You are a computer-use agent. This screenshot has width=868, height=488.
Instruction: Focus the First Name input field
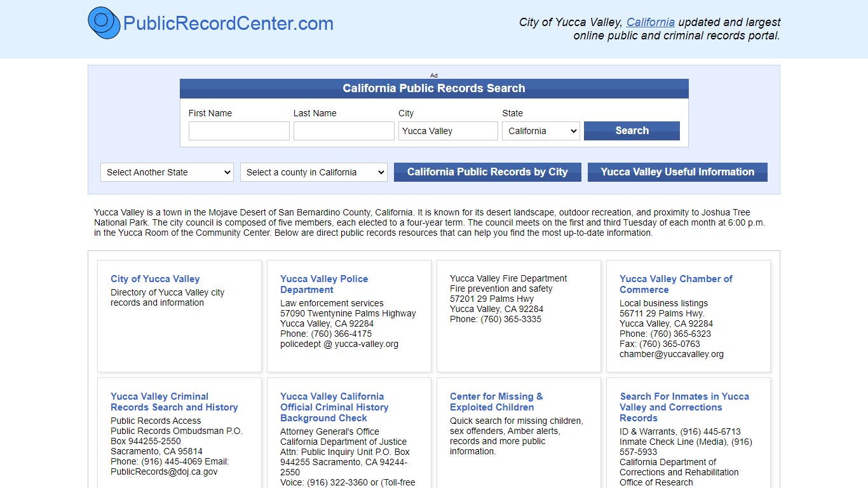[x=239, y=131]
